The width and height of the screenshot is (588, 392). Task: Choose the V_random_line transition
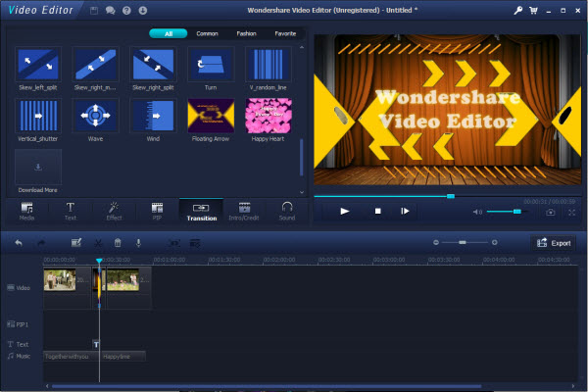click(x=269, y=64)
